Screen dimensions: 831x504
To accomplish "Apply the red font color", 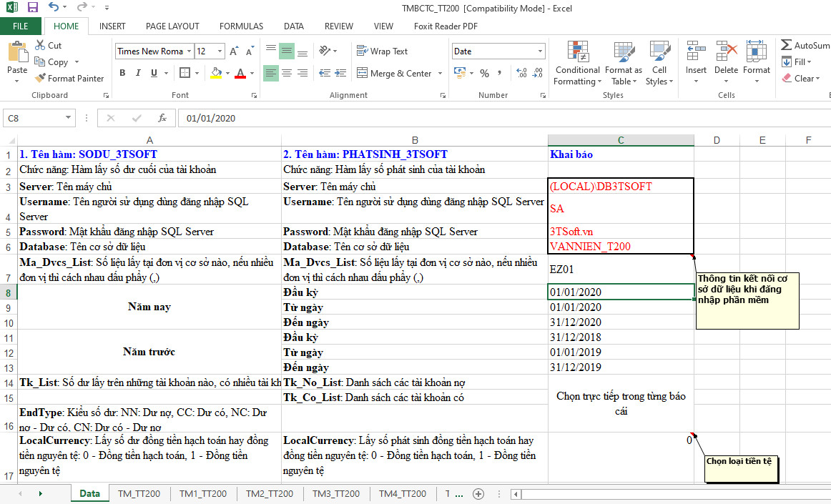I will (240, 73).
